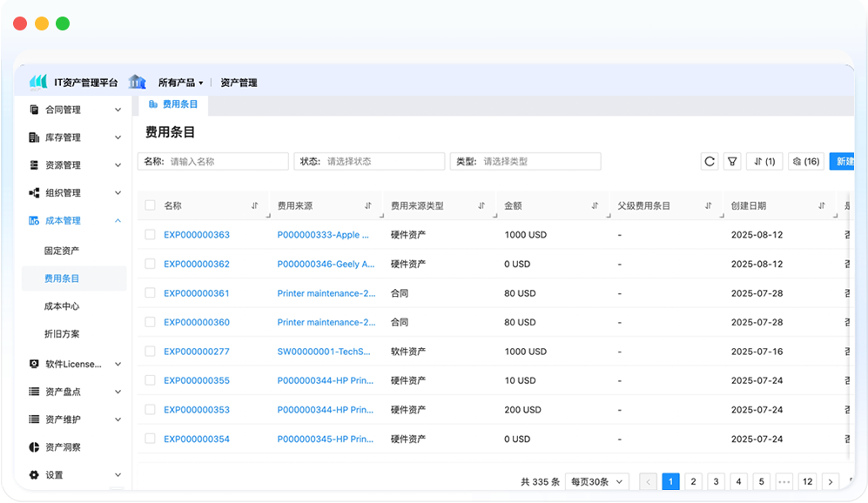Click the bank building icon in header
The width and height of the screenshot is (868, 503).
(137, 82)
